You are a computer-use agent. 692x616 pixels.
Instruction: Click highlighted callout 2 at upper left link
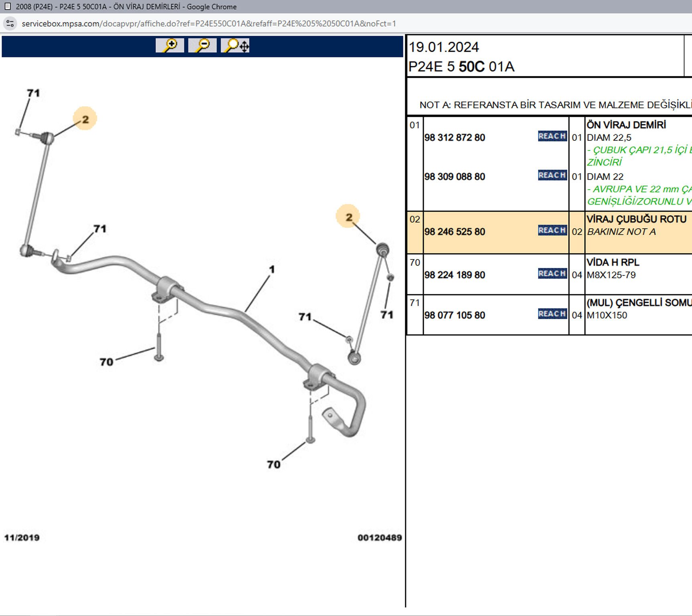pos(85,119)
